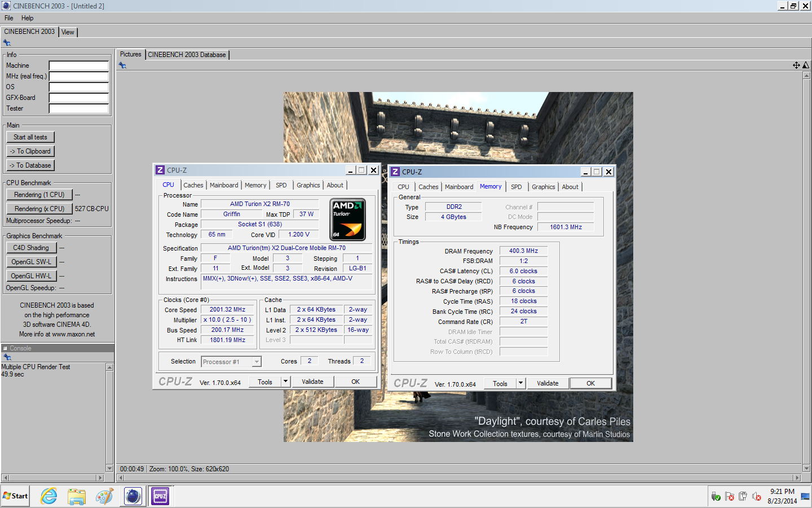
Task: Open Windows Explorer folder icon in taskbar
Action: pos(76,496)
